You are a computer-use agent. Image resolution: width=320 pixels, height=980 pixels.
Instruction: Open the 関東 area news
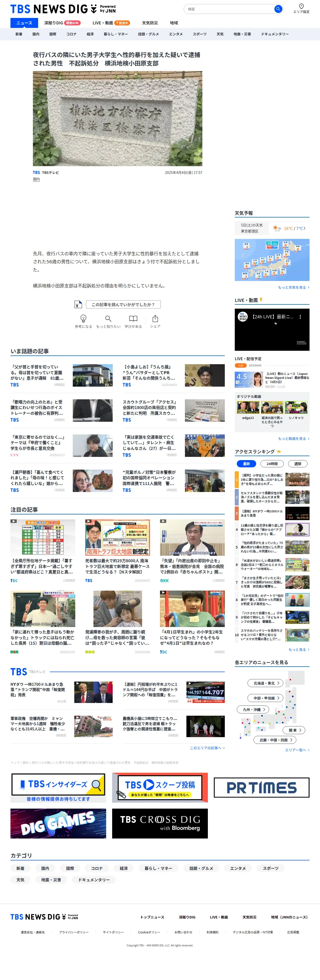pyautogui.click(x=294, y=730)
